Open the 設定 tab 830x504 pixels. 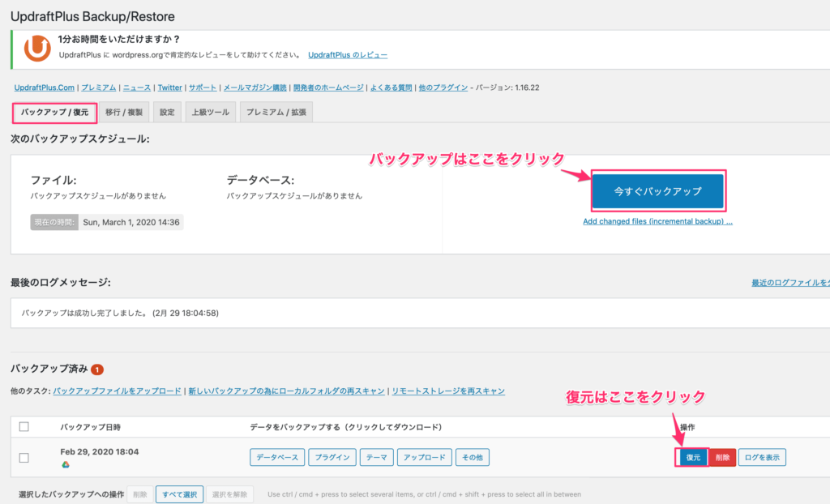tap(167, 113)
